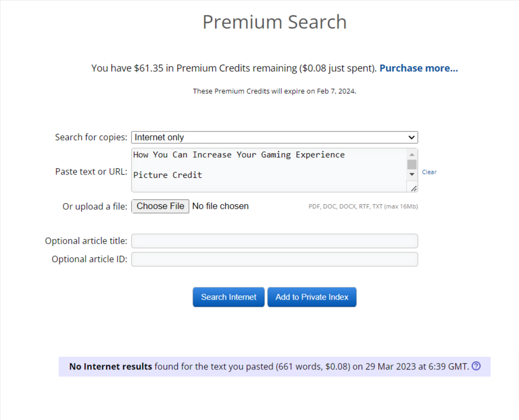Click the text area scrollbar thumb
Screen dimensions: 519x420
coord(412,164)
